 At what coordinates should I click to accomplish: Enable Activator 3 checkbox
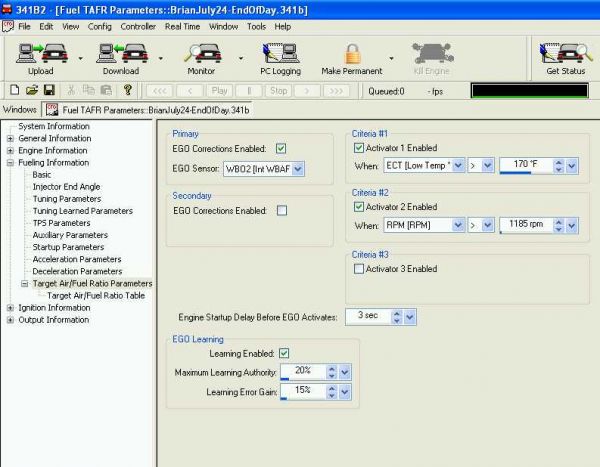tap(359, 269)
